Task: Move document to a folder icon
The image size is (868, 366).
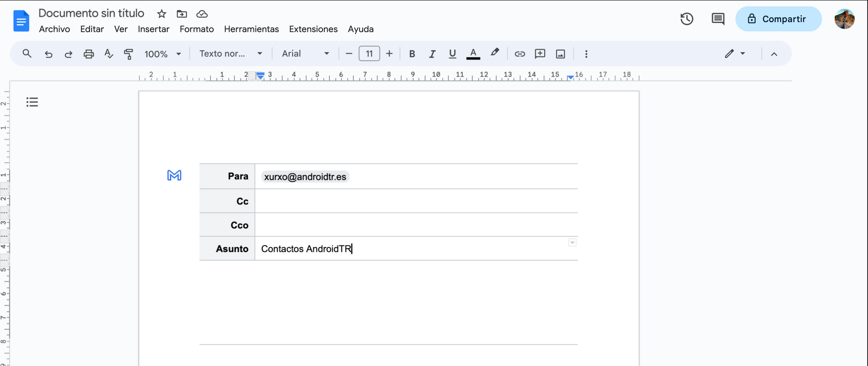Action: pyautogui.click(x=182, y=14)
